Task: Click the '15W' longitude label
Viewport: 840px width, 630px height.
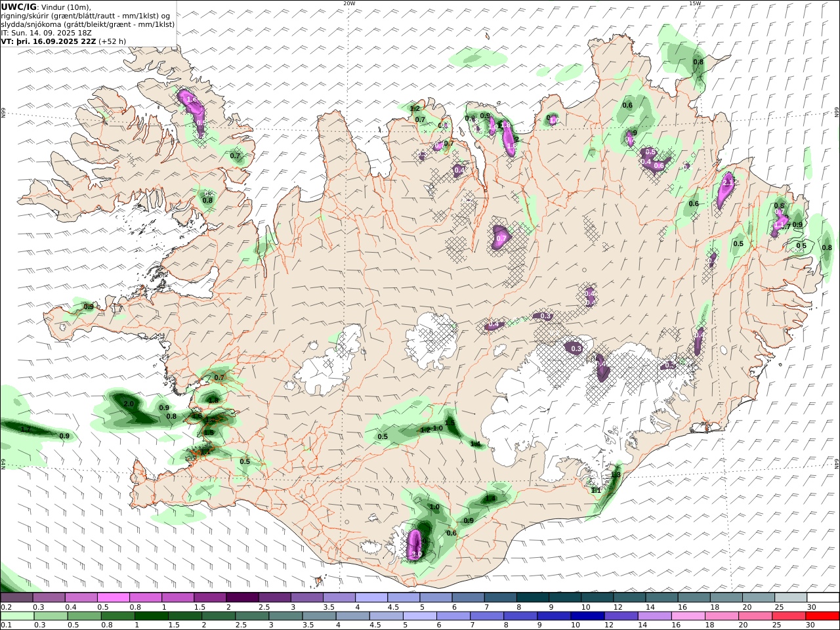Action: click(695, 3)
